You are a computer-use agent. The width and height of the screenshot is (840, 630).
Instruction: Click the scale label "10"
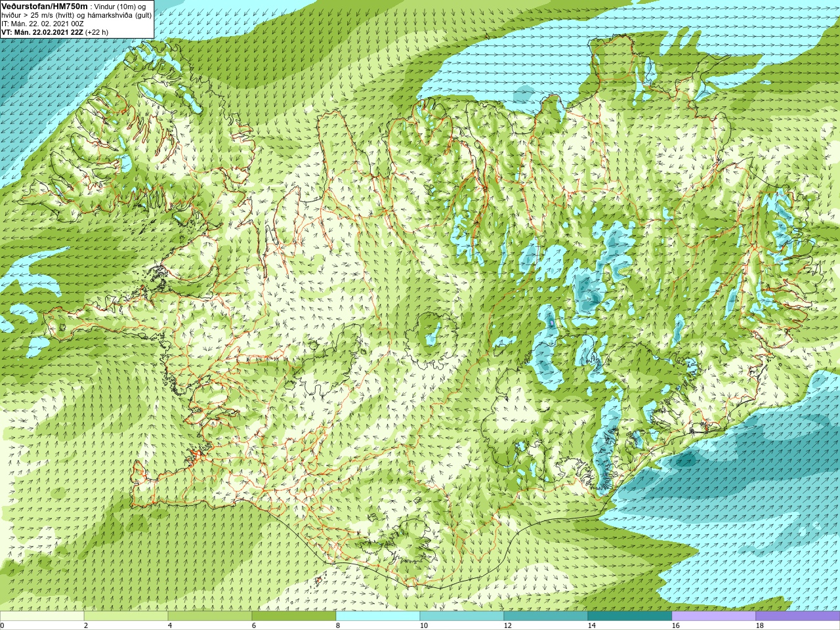tap(424, 625)
